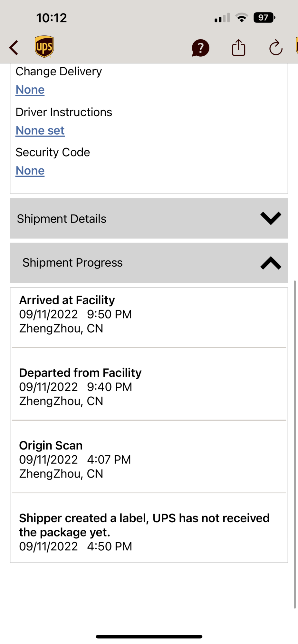Open the Change Delivery None link
This screenshot has height=644, width=298.
pos(30,90)
